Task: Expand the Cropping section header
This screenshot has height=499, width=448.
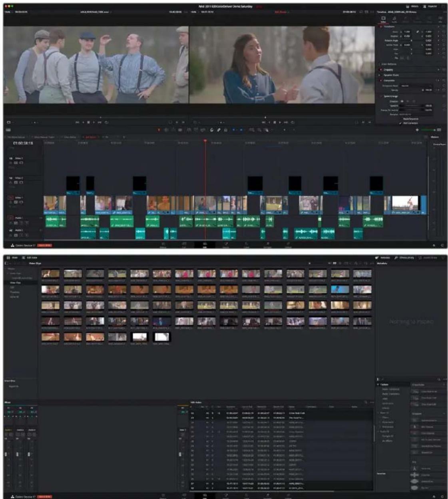Action: pos(388,70)
